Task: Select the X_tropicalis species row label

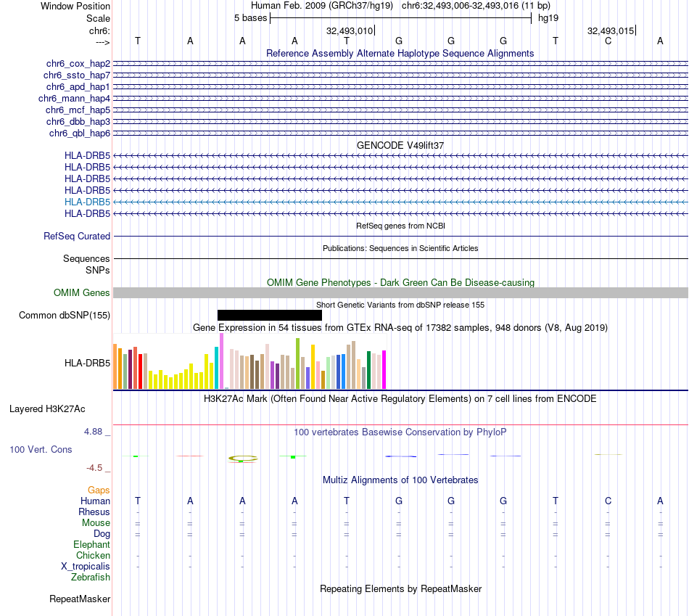Action: (x=86, y=567)
